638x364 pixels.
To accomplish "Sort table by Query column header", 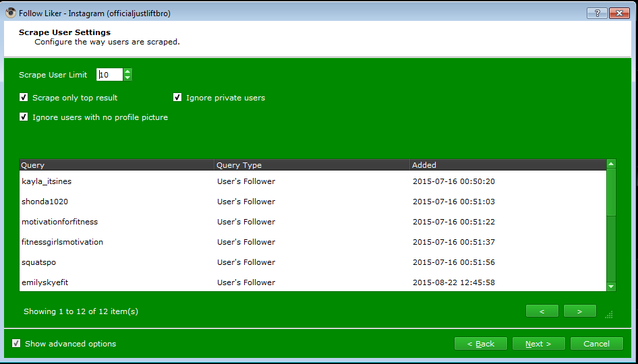I will tap(117, 164).
